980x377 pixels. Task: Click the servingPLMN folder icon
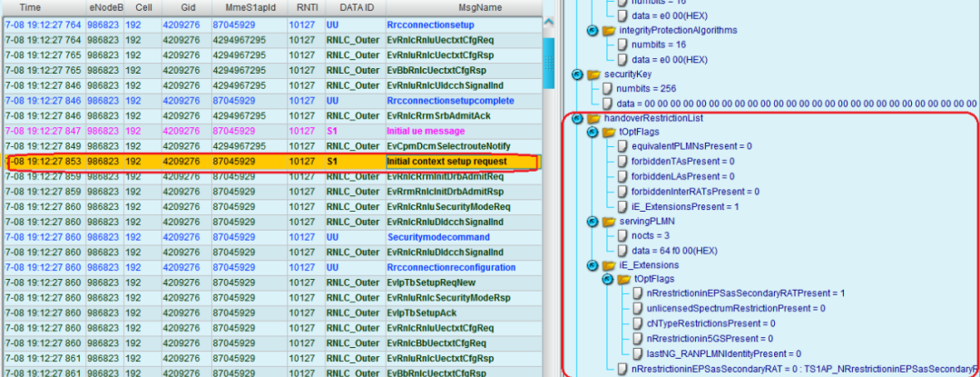(x=609, y=222)
